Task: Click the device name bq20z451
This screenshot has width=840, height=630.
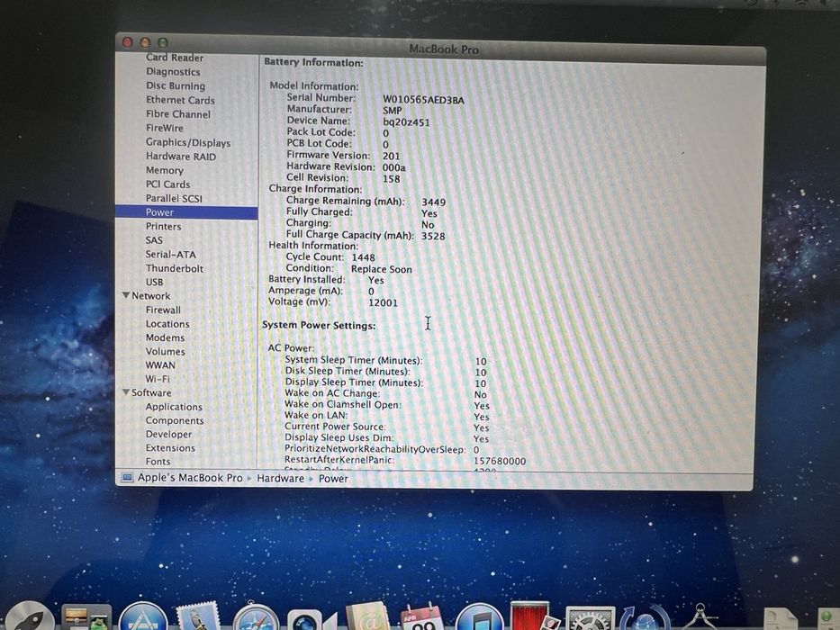Action: pyautogui.click(x=406, y=122)
